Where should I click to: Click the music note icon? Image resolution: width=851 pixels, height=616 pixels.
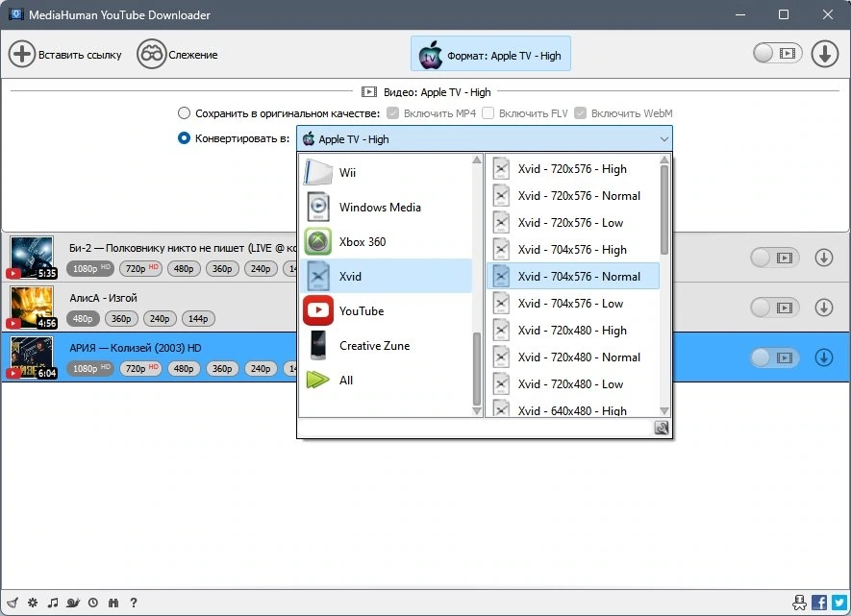coord(53,603)
